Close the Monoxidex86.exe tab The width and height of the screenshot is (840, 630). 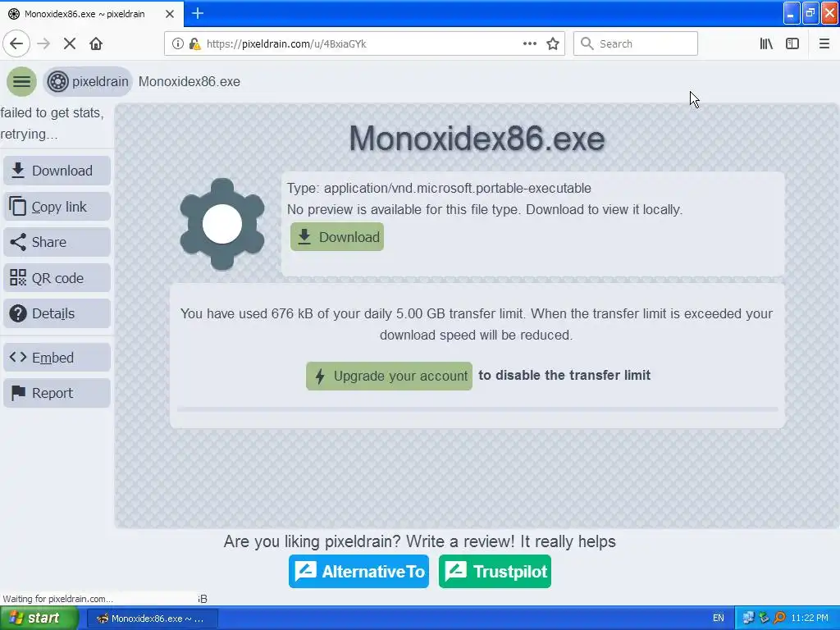click(x=170, y=14)
